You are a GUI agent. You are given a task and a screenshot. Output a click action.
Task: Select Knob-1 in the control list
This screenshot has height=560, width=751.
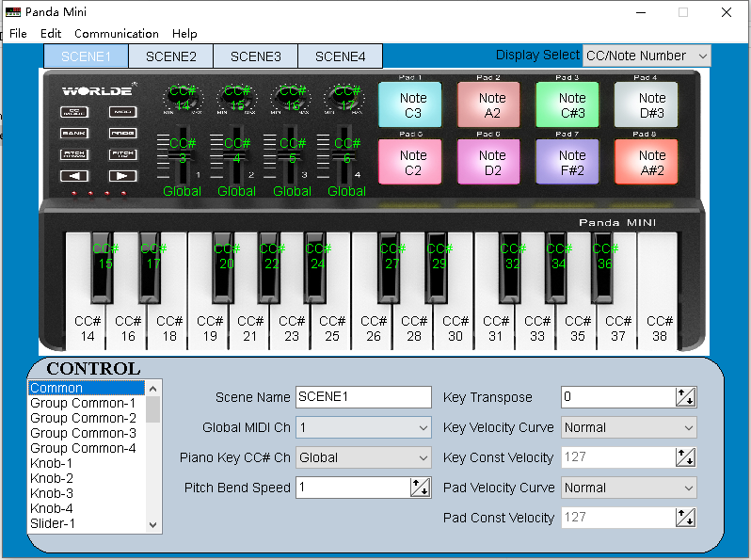click(51, 463)
